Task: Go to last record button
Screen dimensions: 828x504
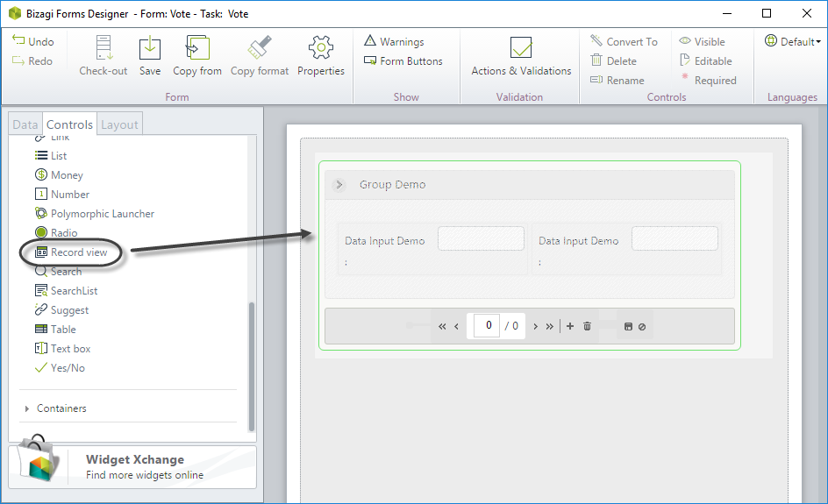Action: point(550,327)
